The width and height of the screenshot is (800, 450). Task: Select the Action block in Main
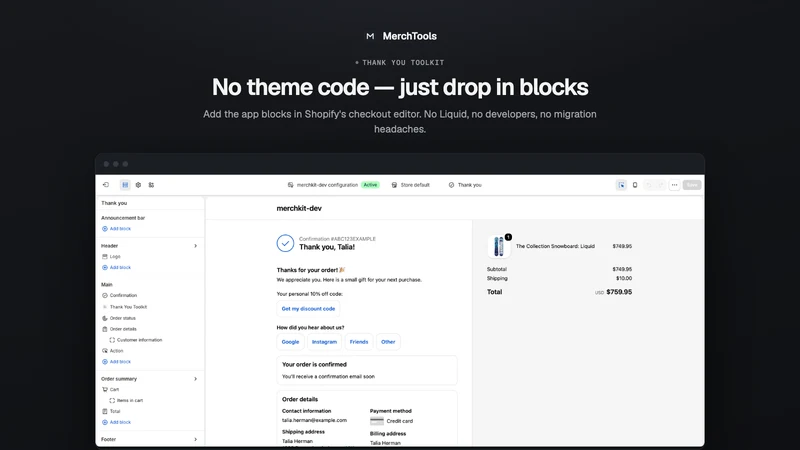113,351
